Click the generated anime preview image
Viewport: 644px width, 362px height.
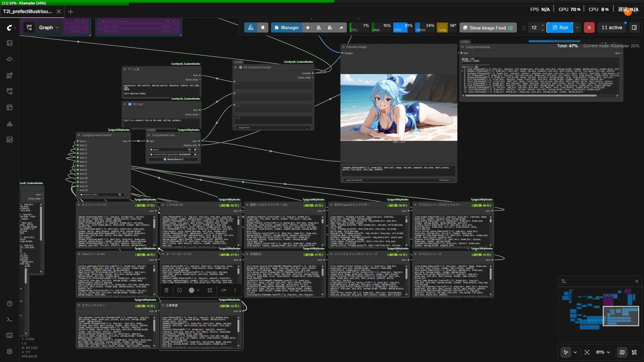pyautogui.click(x=399, y=107)
